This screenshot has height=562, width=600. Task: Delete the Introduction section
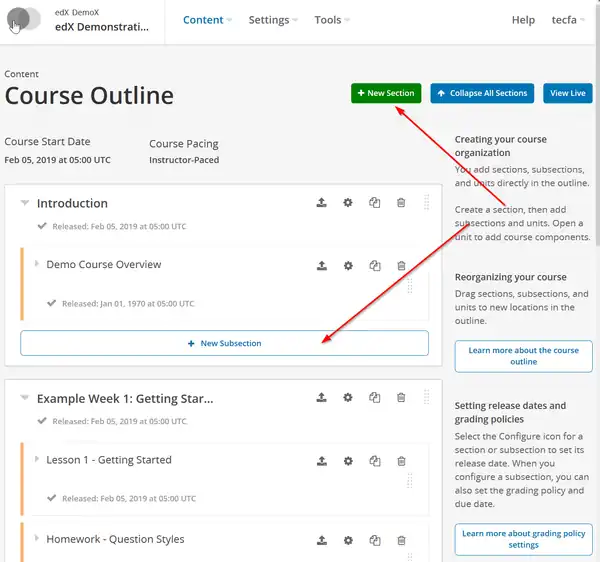[401, 203]
